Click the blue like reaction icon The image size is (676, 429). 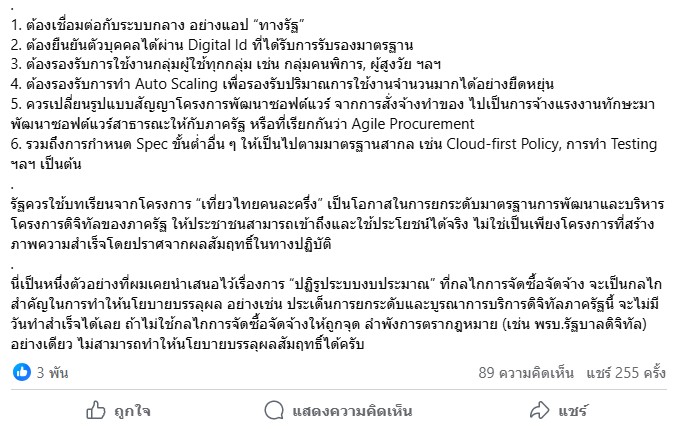click(x=22, y=372)
